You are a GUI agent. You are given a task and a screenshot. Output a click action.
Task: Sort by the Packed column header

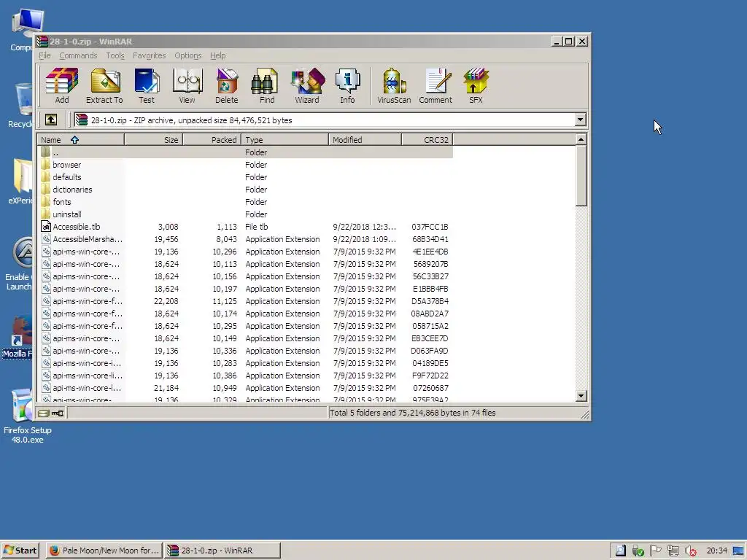[x=212, y=139]
